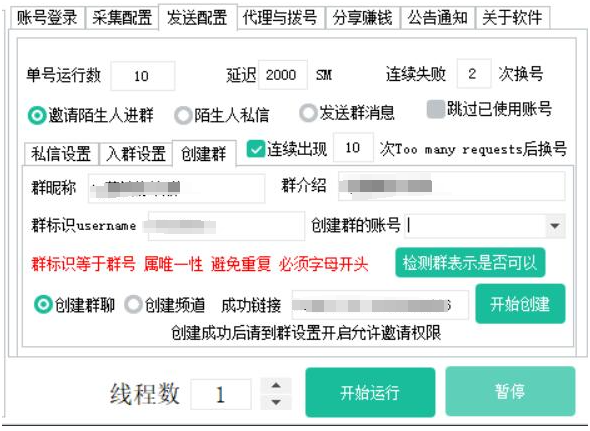The image size is (590, 431).
Task: Select 创建群聊 radio button
Action: coord(43,304)
